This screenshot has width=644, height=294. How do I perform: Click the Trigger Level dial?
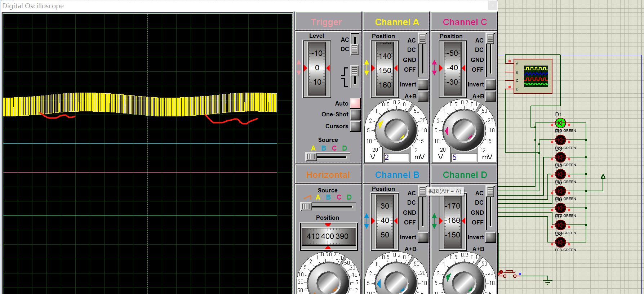pos(317,68)
